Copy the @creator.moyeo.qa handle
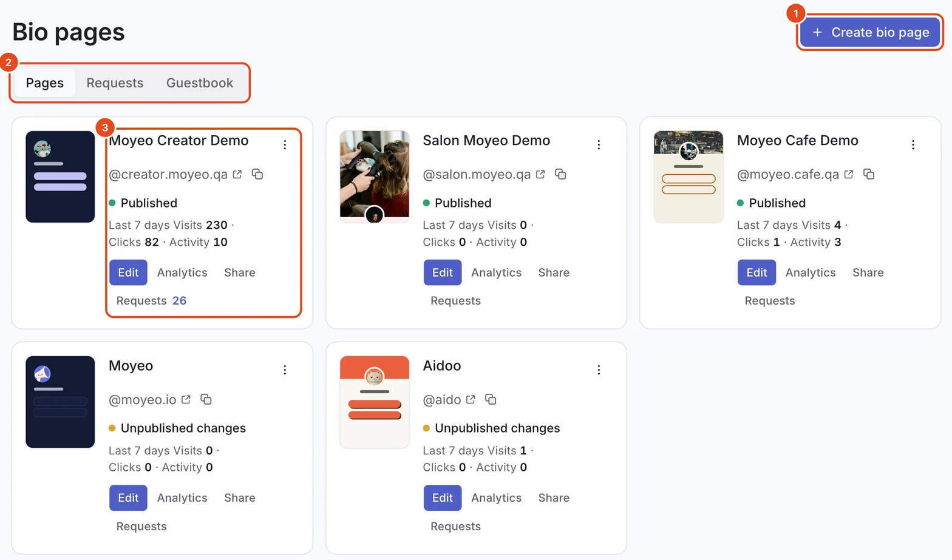952x560 pixels. (x=257, y=174)
